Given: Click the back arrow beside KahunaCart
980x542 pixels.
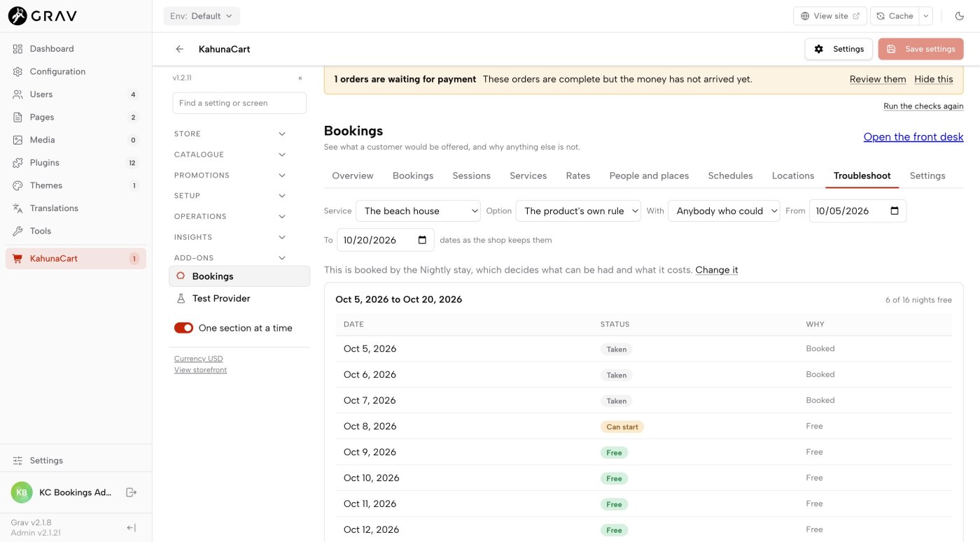Looking at the screenshot, I should (180, 49).
